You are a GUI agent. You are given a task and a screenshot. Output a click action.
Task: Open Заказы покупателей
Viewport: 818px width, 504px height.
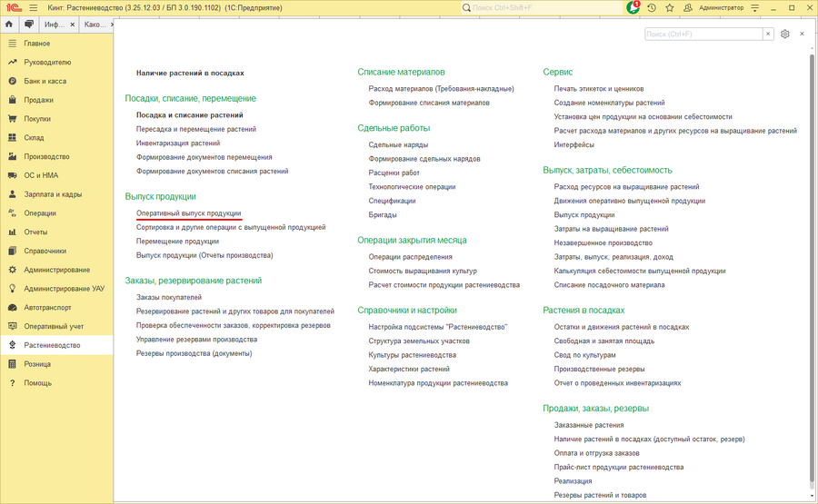168,297
